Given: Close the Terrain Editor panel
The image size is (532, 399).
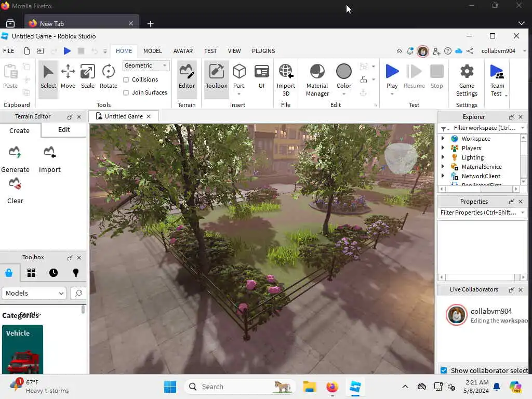Looking at the screenshot, I should (79, 117).
